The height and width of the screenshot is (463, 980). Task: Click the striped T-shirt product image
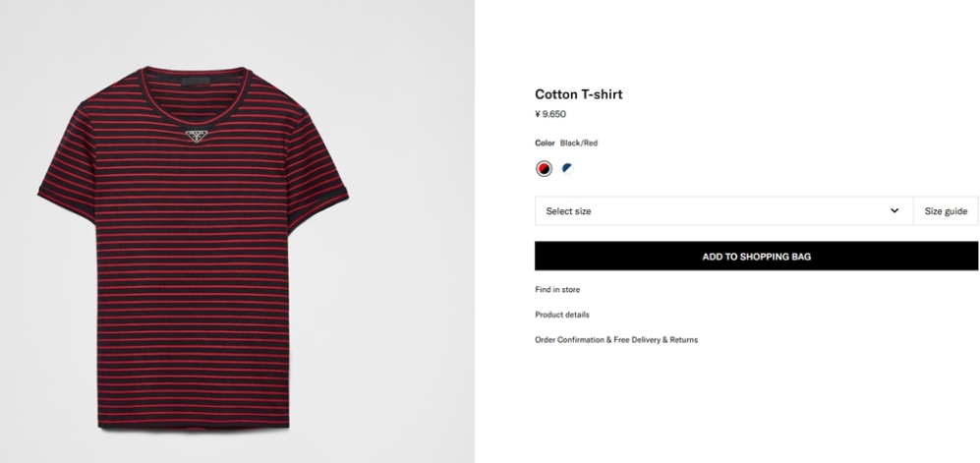pyautogui.click(x=193, y=248)
